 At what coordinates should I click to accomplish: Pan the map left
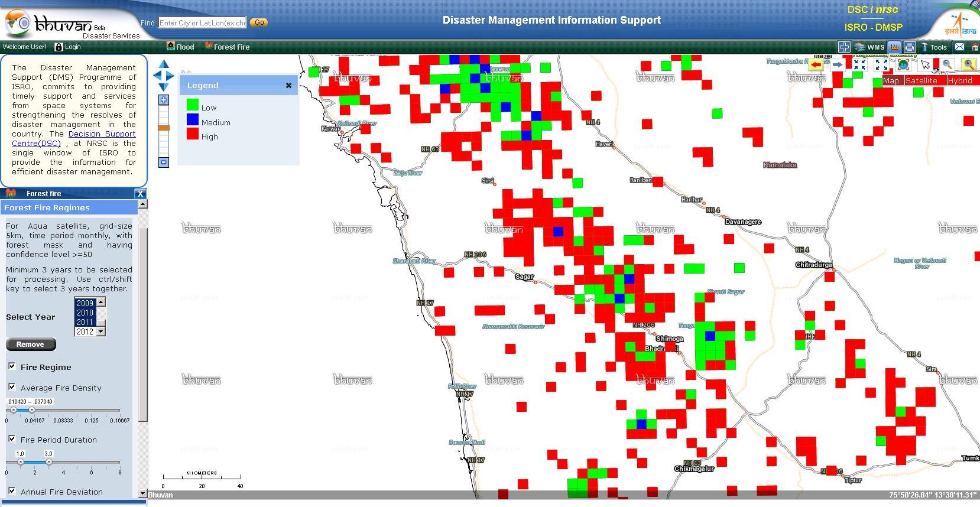pos(157,76)
